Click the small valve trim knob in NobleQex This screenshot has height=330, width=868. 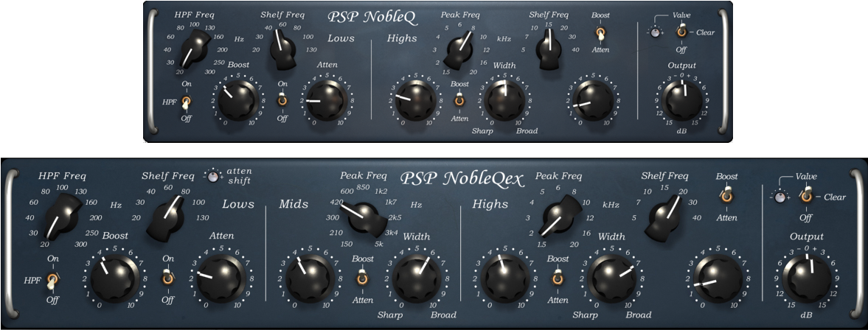click(780, 197)
